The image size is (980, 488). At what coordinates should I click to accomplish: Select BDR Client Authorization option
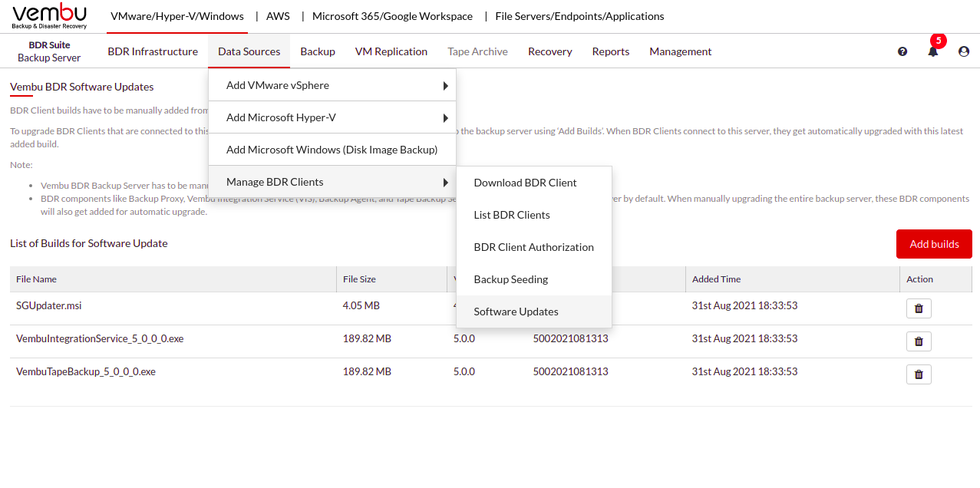point(533,247)
